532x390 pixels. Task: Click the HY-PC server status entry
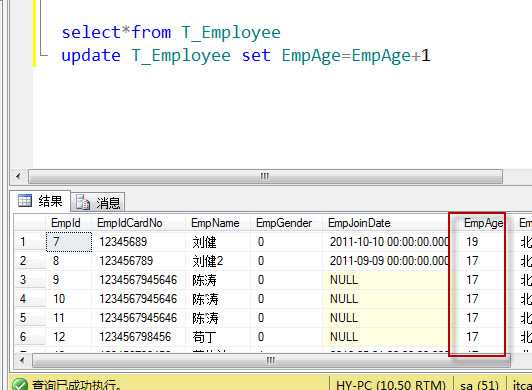coord(391,385)
